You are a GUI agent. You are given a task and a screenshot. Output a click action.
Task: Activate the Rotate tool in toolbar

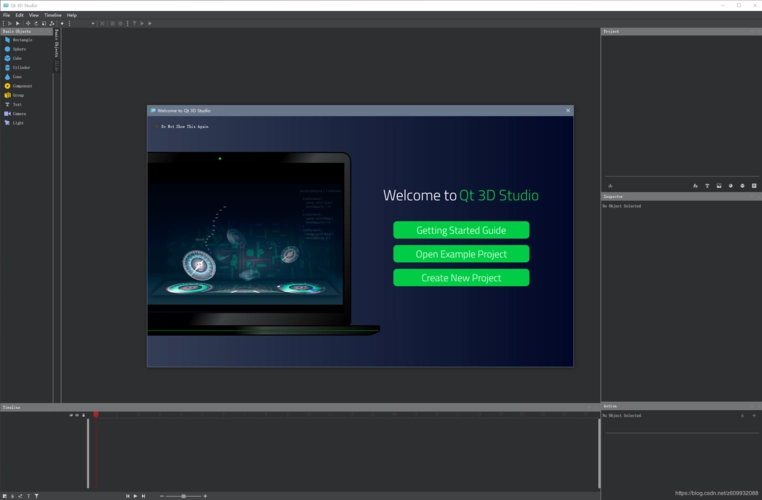[x=36, y=23]
